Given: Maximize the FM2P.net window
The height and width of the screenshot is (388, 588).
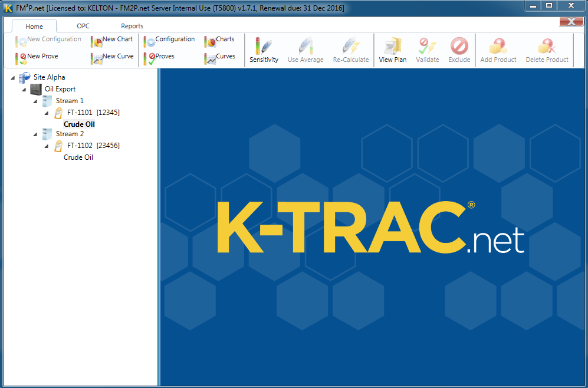Looking at the screenshot, I should click(549, 6).
